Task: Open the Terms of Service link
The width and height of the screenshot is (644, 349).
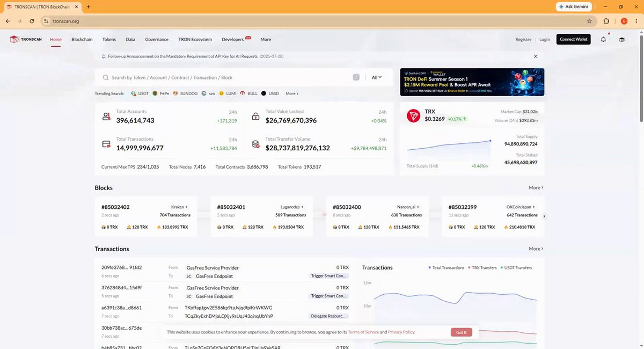Action: click(363, 332)
